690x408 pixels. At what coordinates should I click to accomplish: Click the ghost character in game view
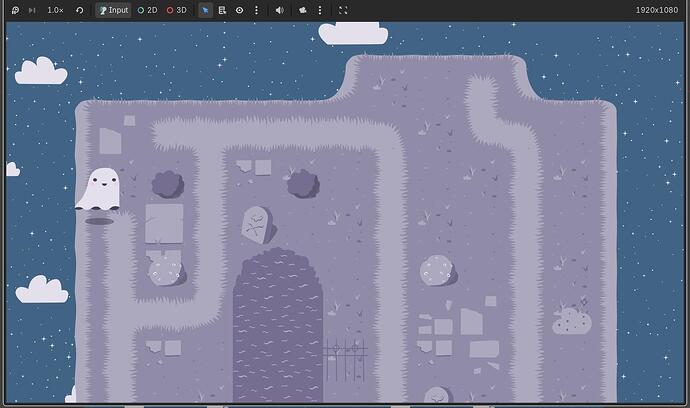(x=98, y=189)
